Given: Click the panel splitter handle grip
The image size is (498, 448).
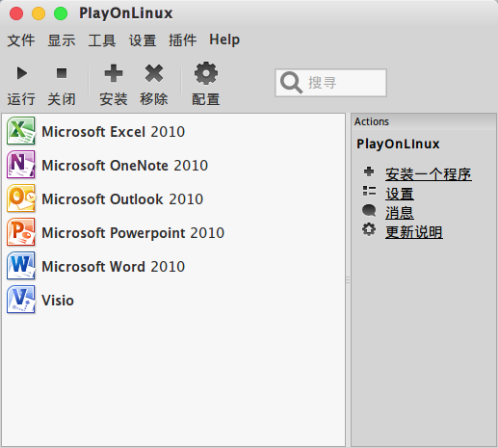Looking at the screenshot, I should 348,279.
